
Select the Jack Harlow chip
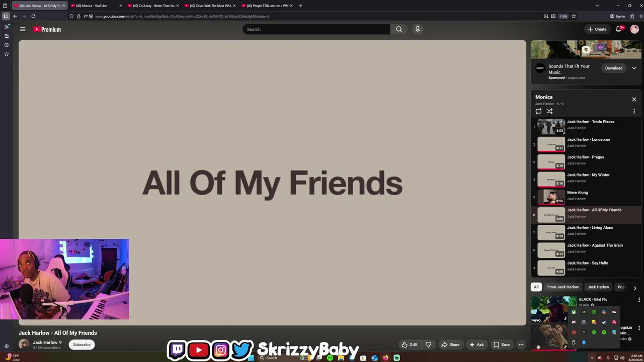598,287
